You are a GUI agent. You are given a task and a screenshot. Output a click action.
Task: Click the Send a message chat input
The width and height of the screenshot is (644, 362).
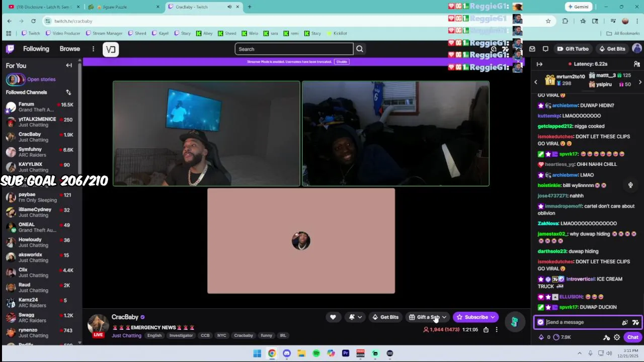[x=583, y=322]
